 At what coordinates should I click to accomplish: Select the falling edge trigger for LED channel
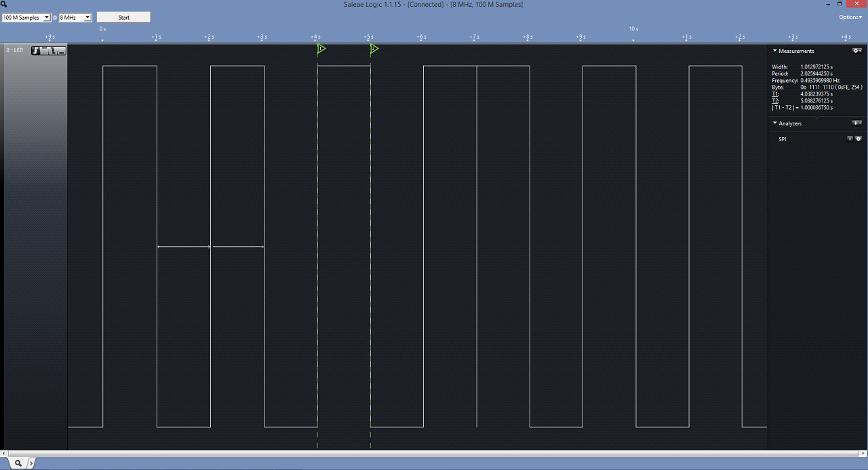click(x=53, y=51)
